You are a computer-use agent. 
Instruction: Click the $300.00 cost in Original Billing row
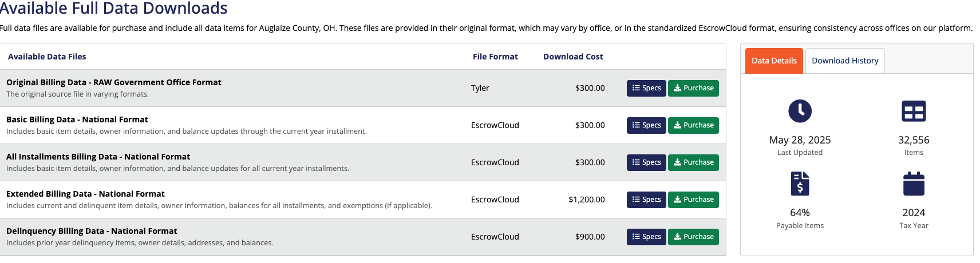click(x=590, y=88)
